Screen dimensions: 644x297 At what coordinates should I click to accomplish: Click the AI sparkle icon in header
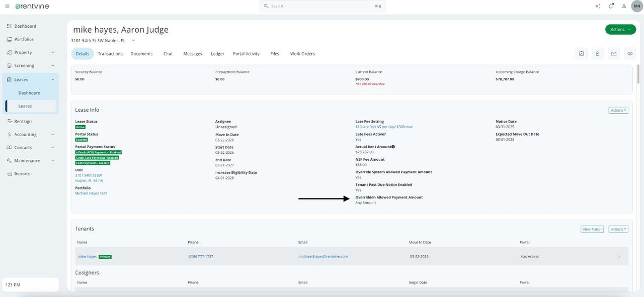pos(597,6)
